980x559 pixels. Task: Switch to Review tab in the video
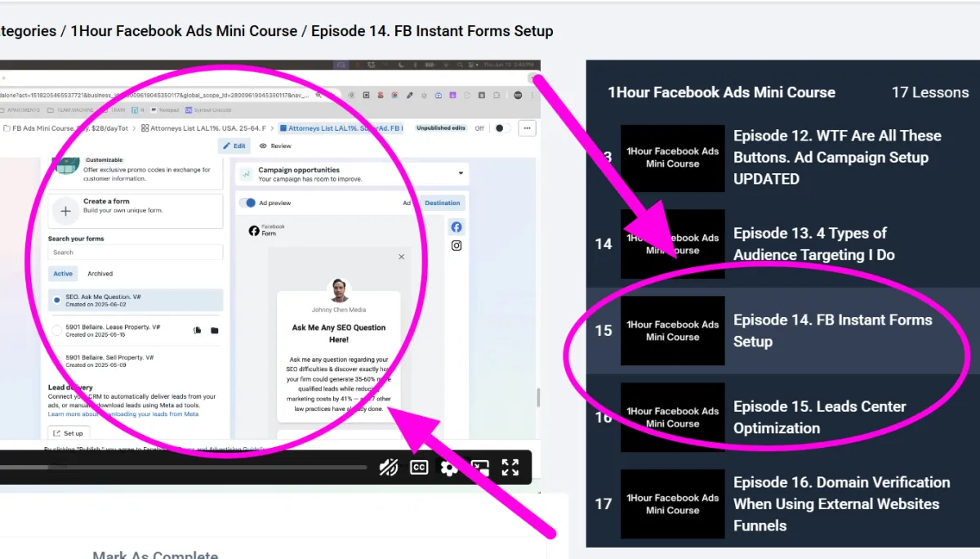click(x=275, y=145)
